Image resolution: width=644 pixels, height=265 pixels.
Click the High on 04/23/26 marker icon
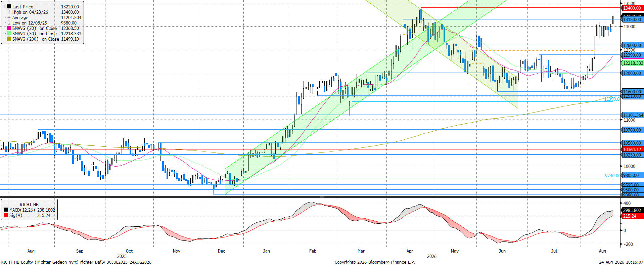pyautogui.click(x=9, y=12)
